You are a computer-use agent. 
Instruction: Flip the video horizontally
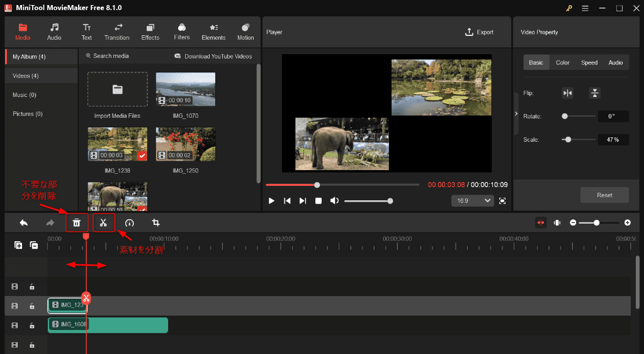[568, 93]
